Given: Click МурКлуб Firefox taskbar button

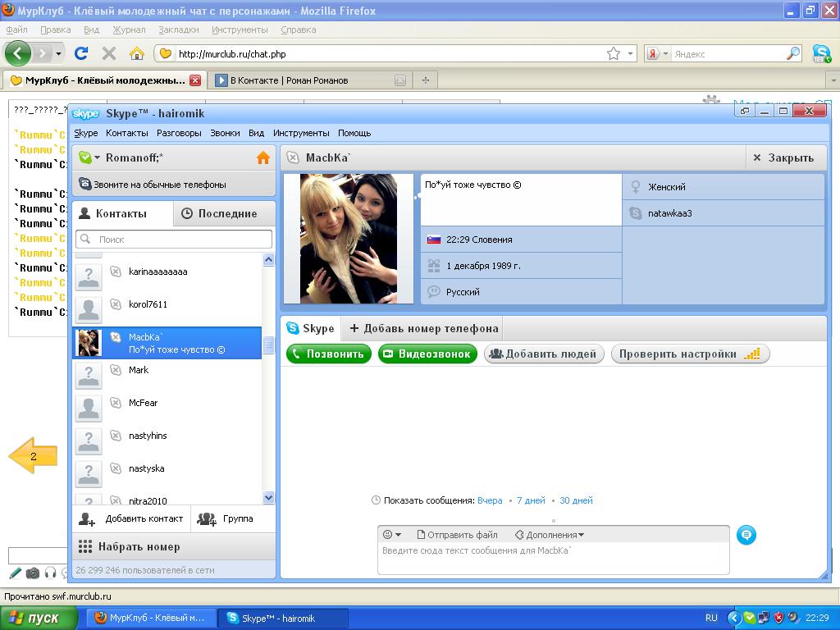Looking at the screenshot, I should 150,619.
